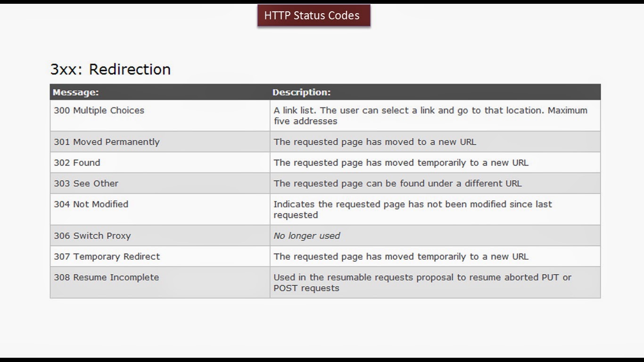Click the 302 Found message cell
The height and width of the screenshot is (362, 644).
[x=77, y=163]
